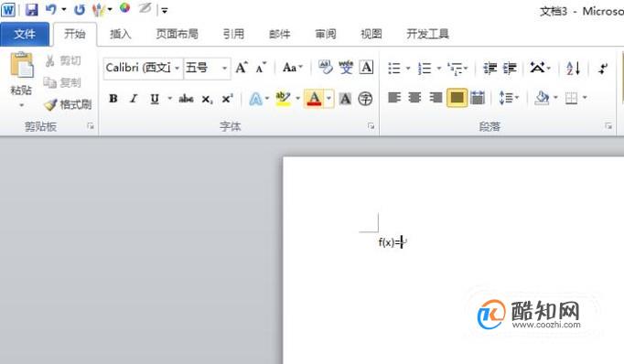The width and height of the screenshot is (624, 364).
Task: Click Distributed alignment icon
Action: point(478,98)
